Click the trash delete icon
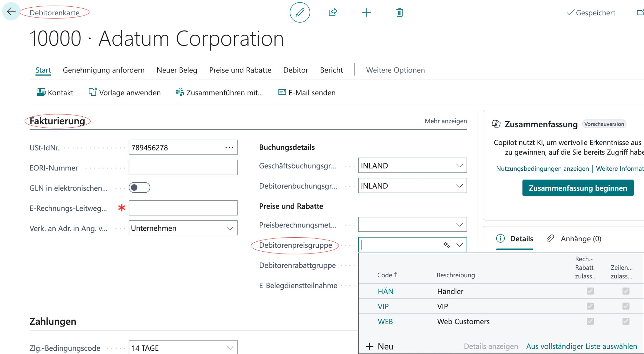This screenshot has width=644, height=354. tap(399, 13)
